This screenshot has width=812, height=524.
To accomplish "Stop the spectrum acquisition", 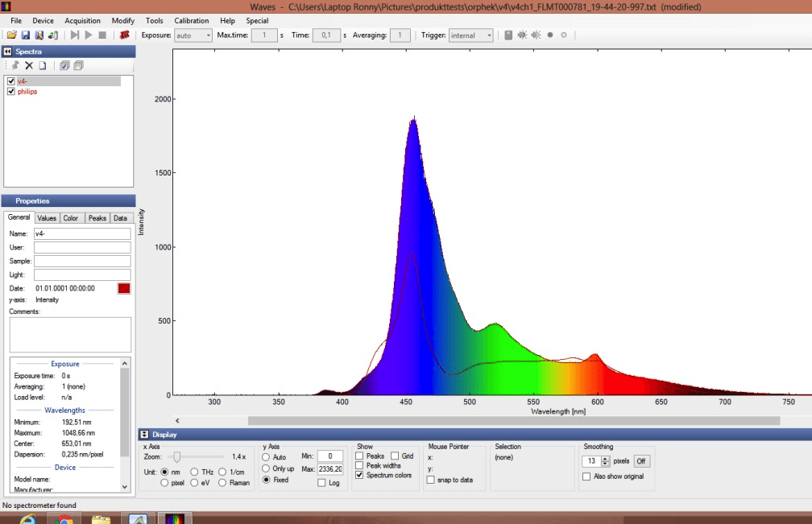I will [103, 35].
